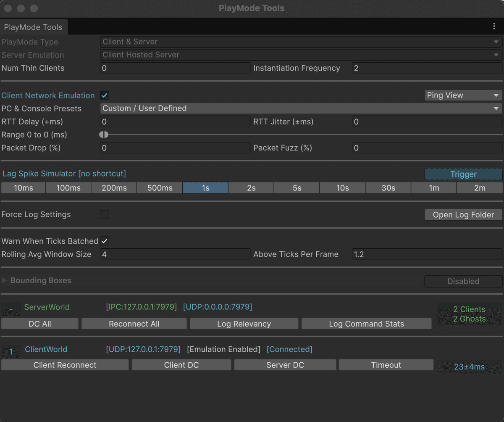Expand the Bounding Boxes section
The image size is (504, 422).
click(x=4, y=280)
